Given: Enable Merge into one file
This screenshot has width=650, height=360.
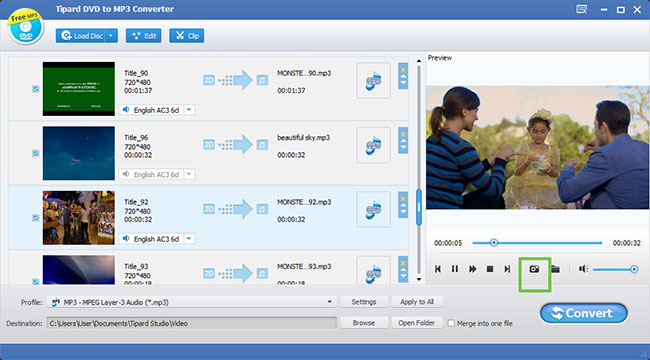Looking at the screenshot, I should coord(451,324).
